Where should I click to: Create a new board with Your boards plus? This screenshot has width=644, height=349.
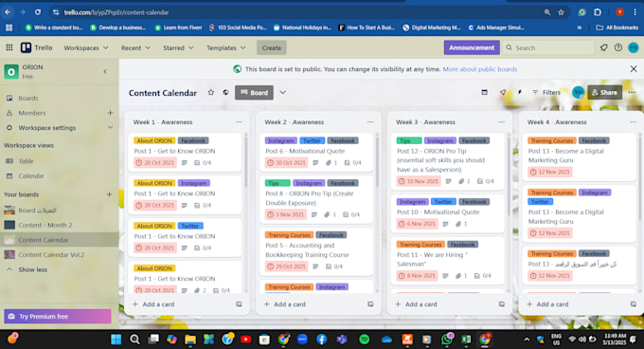click(x=109, y=194)
